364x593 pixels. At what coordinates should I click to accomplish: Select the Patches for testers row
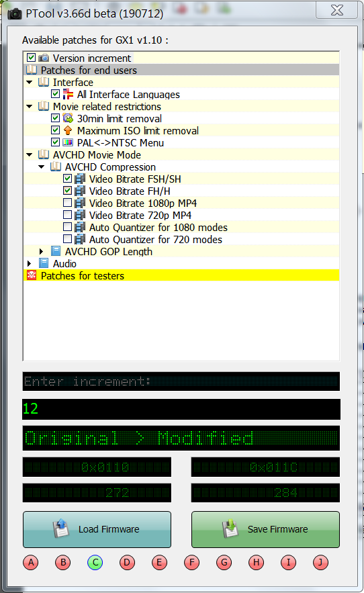[181, 275]
